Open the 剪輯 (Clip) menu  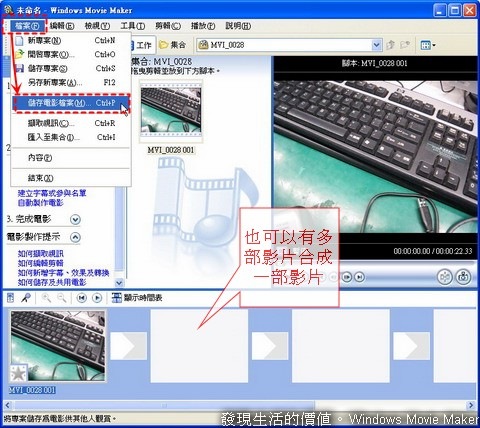(x=168, y=26)
